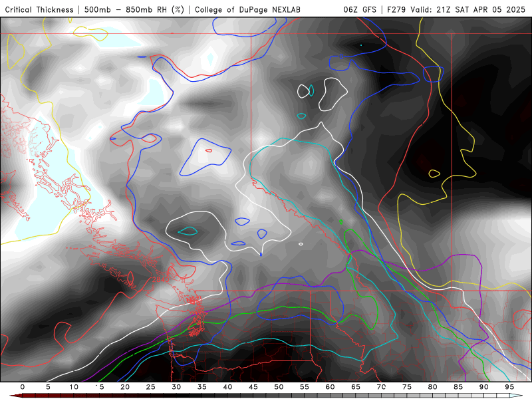This screenshot has width=532, height=399.
Task: Click the color bar value "80"
Action: (x=432, y=387)
